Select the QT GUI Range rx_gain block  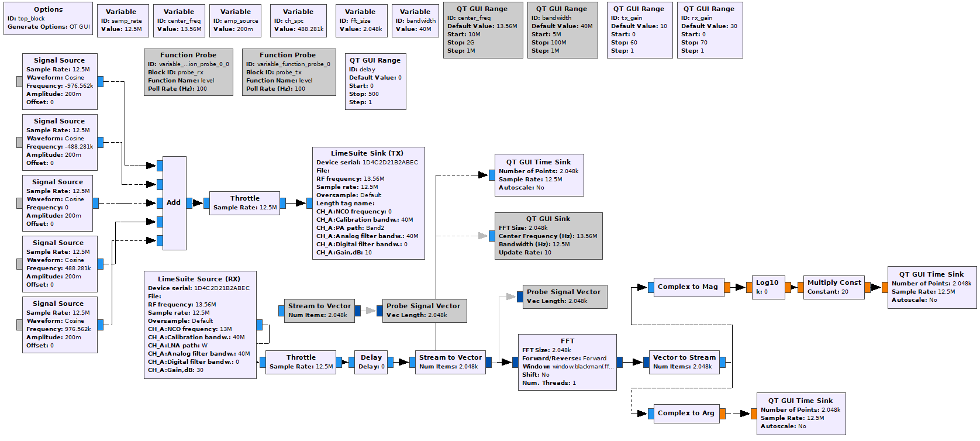710,30
